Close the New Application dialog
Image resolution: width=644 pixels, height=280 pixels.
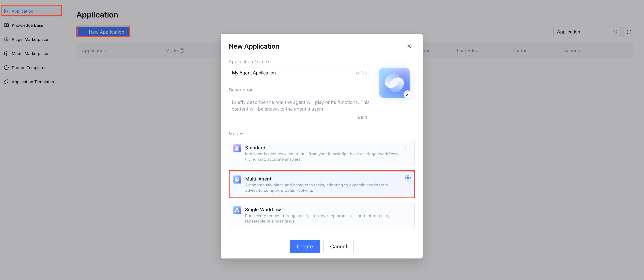point(409,46)
